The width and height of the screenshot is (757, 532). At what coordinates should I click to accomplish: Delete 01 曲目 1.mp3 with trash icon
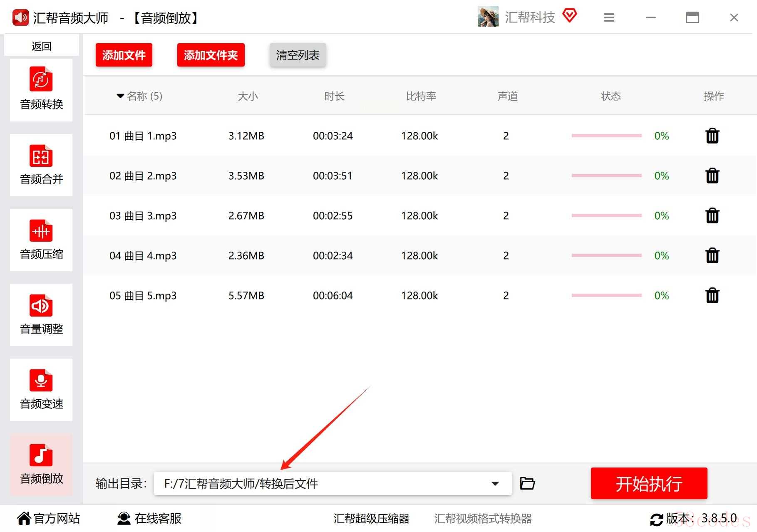712,136
